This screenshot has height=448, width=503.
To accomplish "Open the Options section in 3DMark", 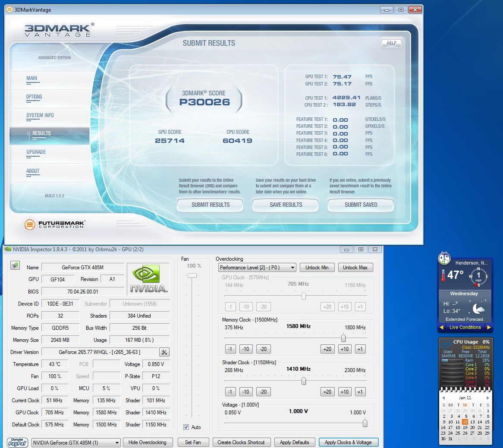I will (34, 97).
